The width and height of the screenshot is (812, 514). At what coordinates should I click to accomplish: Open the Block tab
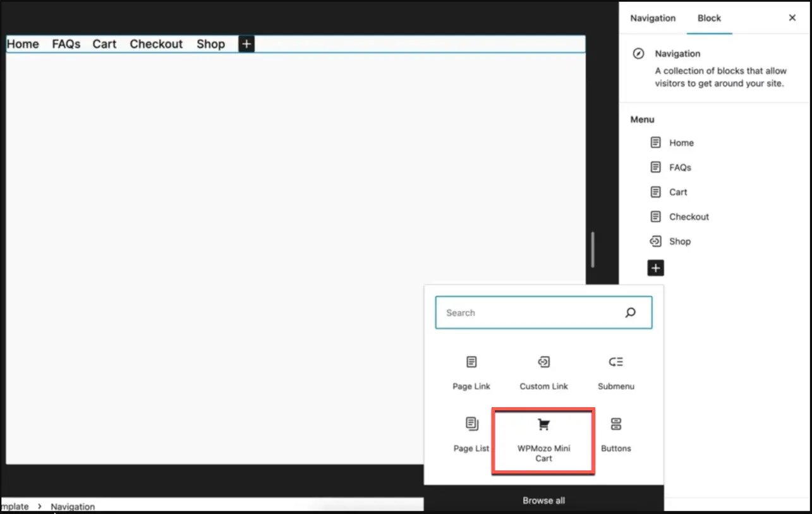pyautogui.click(x=709, y=18)
